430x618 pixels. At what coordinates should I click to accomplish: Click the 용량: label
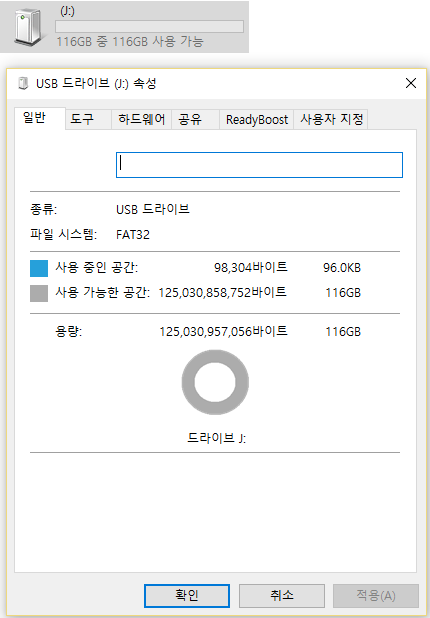(69, 331)
